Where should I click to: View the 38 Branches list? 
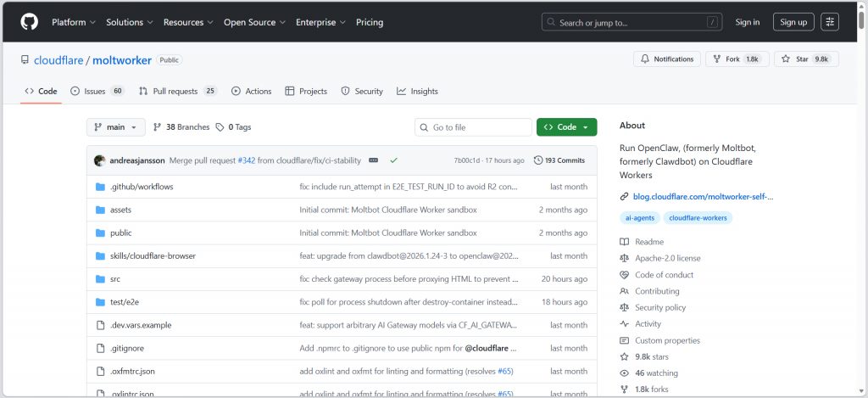click(x=181, y=127)
